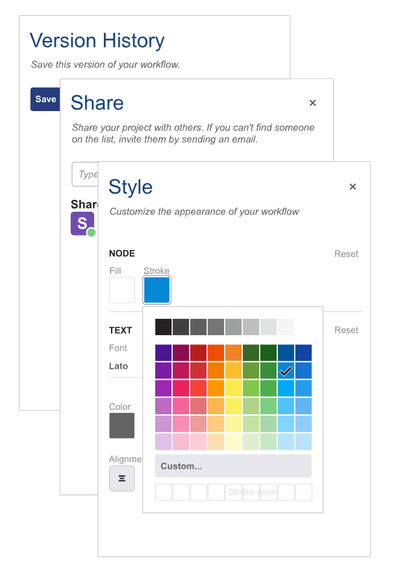Choose the bright cyan-blue swatch in third row
The width and height of the screenshot is (400, 578).
(286, 389)
